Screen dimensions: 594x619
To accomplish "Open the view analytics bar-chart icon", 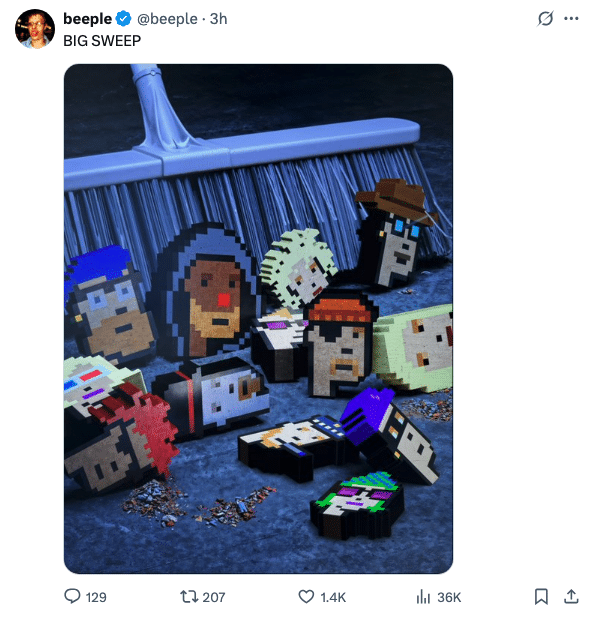I will [423, 596].
